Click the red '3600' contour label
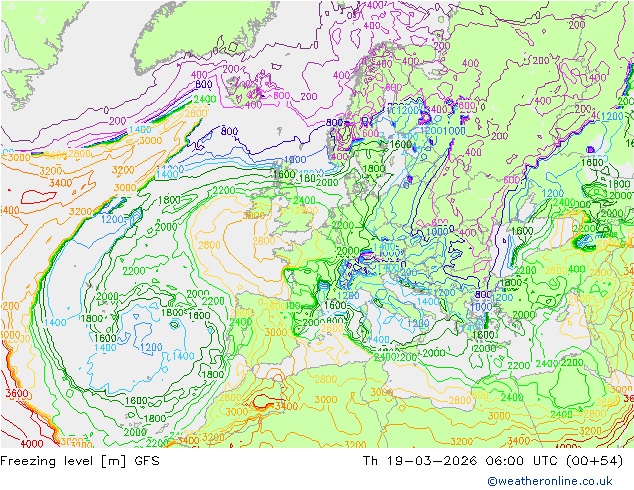This screenshot has width=634, height=490. [17, 393]
